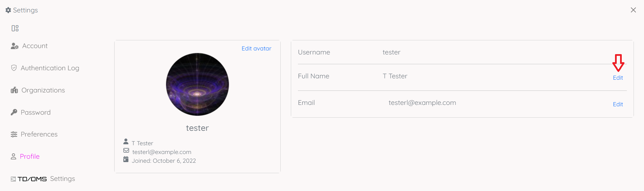Open Preferences from the sidebar
644x191 pixels.
[39, 134]
